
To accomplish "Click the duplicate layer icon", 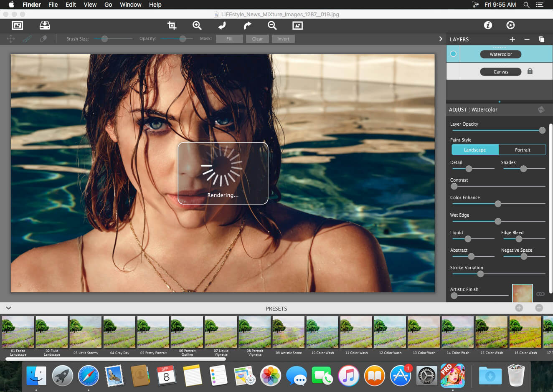I will [541, 39].
